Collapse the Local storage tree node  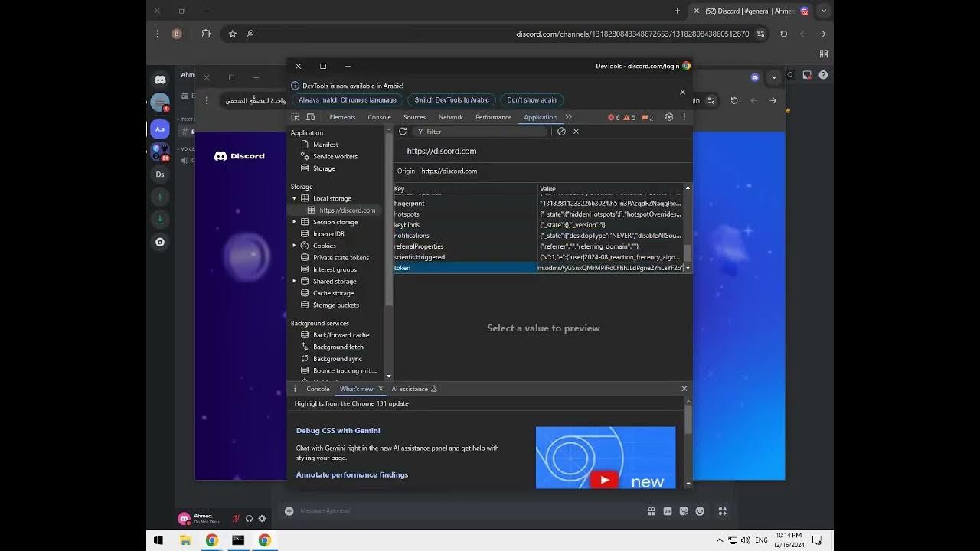[294, 198]
